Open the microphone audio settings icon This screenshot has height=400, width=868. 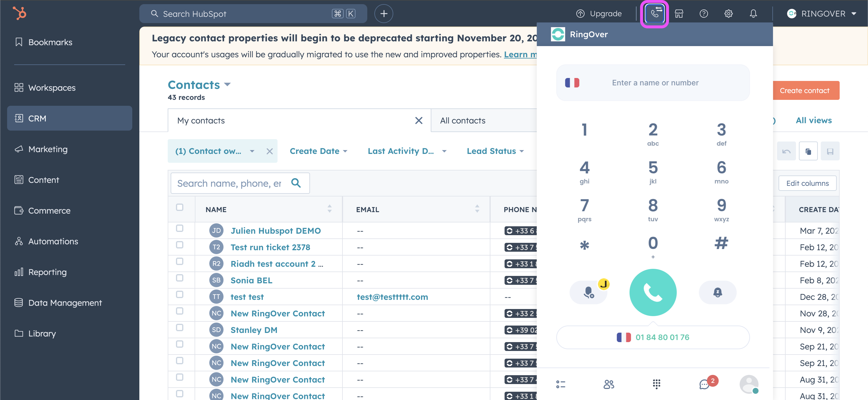[588, 292]
